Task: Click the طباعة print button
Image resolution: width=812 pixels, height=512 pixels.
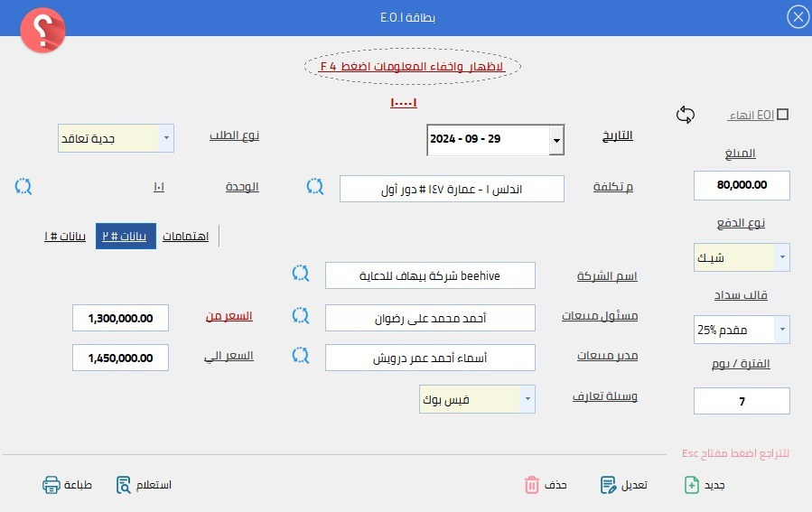Action: [68, 485]
